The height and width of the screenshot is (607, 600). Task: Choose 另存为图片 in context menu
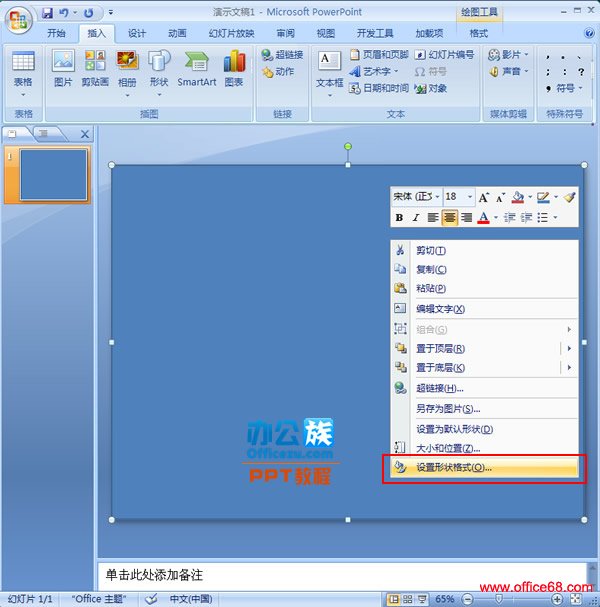point(484,408)
